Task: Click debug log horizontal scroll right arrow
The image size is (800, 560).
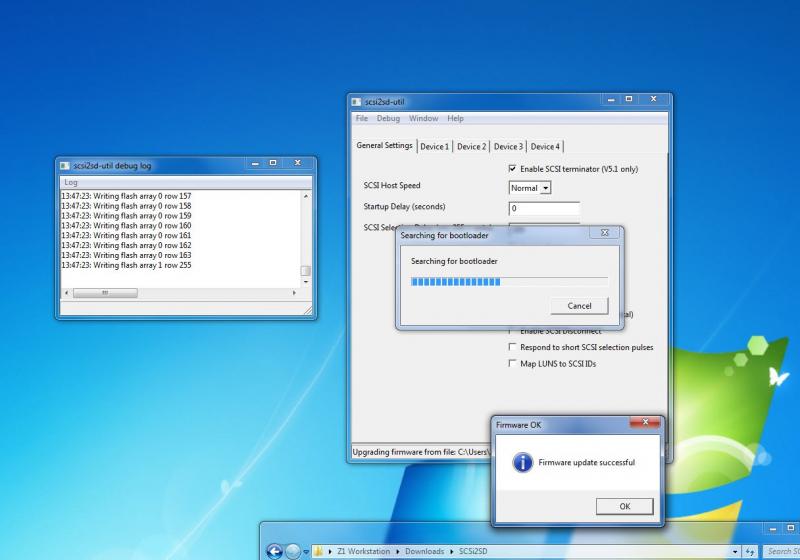Action: 294,293
